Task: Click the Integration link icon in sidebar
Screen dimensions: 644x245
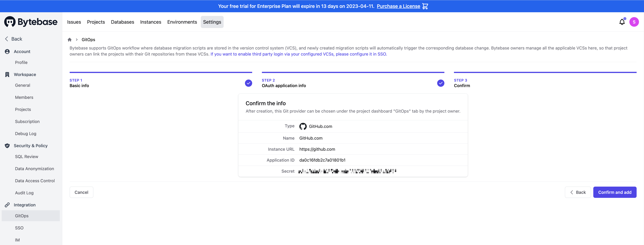Action: coord(7,205)
